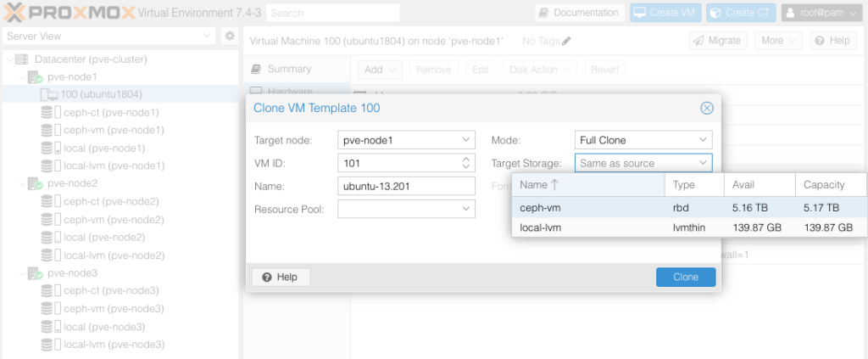868x359 pixels.
Task: Collapse the Datacenter tree node
Action: [8, 59]
